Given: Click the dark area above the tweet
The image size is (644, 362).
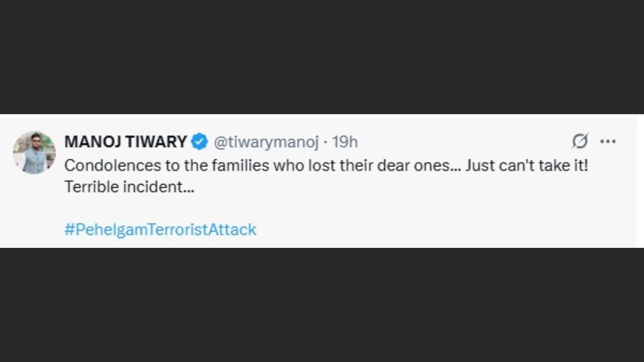Looking at the screenshot, I should click(322, 55).
